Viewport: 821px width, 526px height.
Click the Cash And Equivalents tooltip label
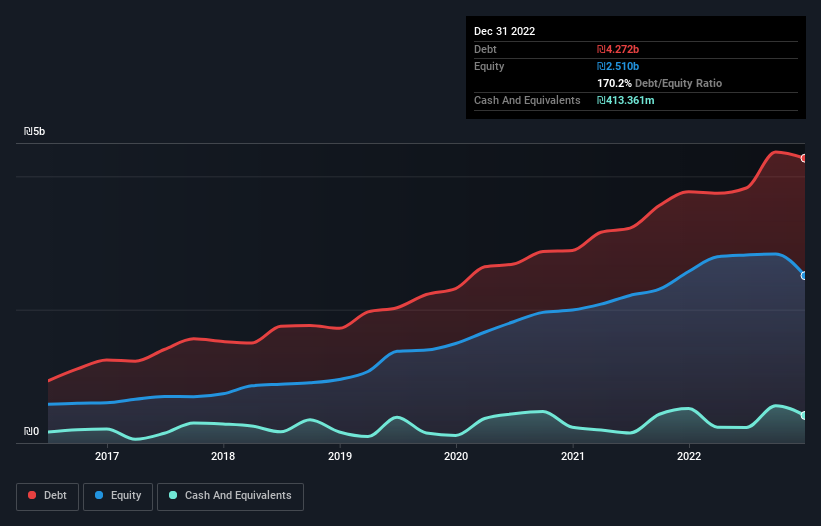[527, 100]
